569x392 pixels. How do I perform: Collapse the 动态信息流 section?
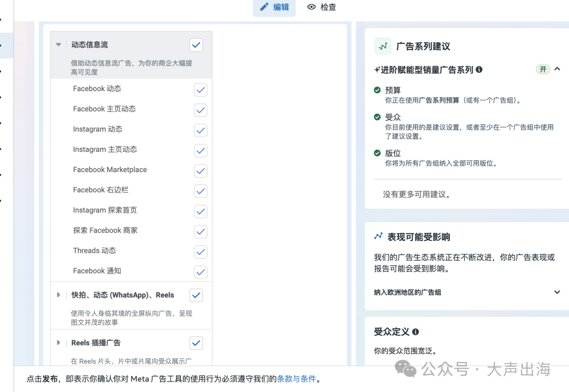click(58, 45)
